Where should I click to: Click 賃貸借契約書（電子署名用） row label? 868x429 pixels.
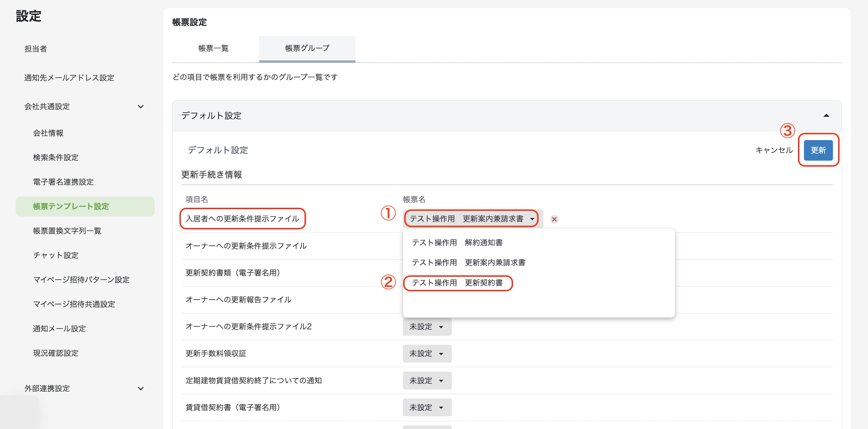point(233,407)
